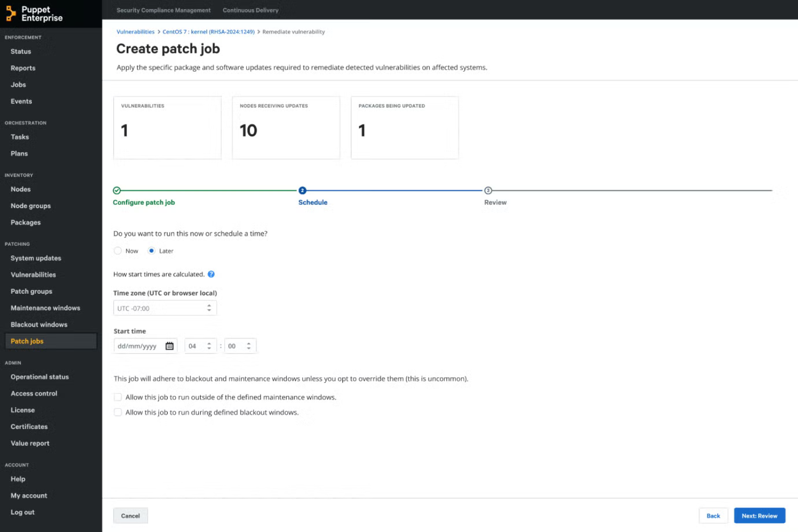Click the green checkmark on Configure patch job step
This screenshot has width=798, height=532.
click(x=116, y=190)
